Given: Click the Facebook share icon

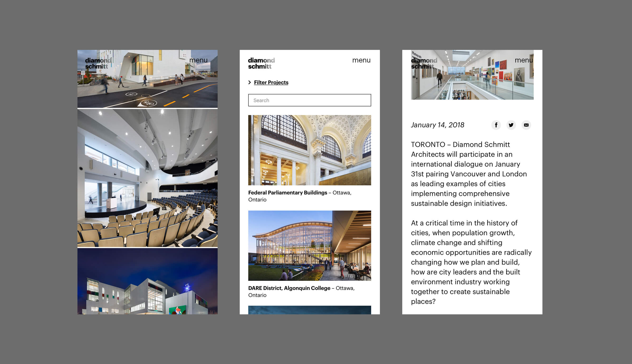Looking at the screenshot, I should [x=496, y=125].
